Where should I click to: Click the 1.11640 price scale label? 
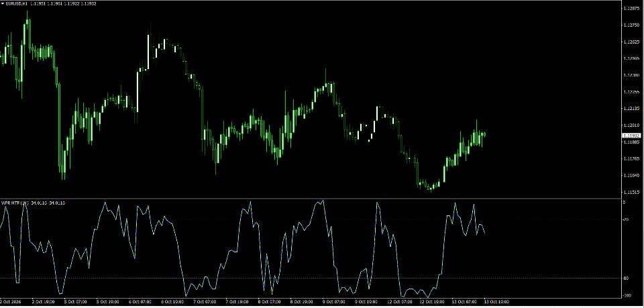point(631,175)
